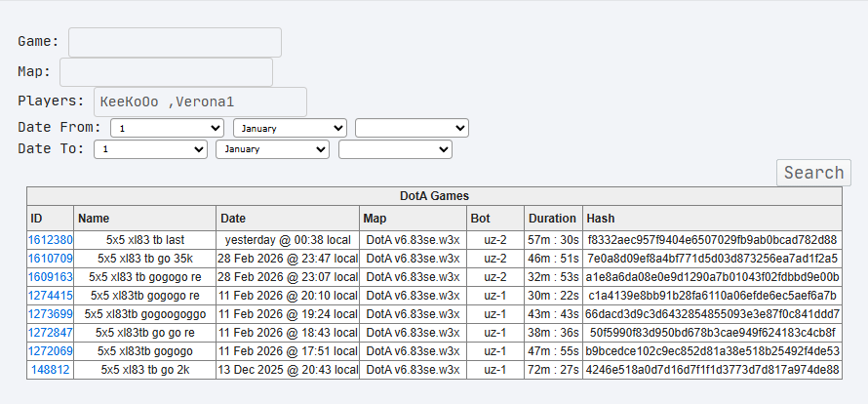
Task: Expand the Date From year dropdown
Action: click(412, 128)
